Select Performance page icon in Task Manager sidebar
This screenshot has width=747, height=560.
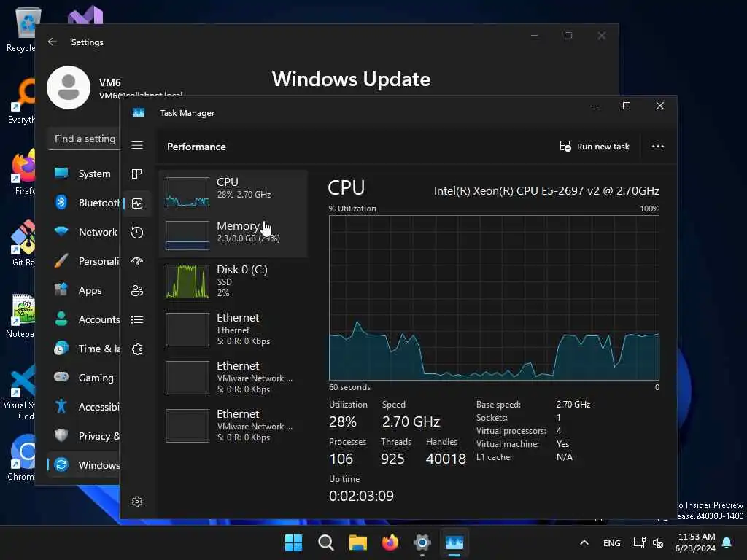pyautogui.click(x=137, y=203)
